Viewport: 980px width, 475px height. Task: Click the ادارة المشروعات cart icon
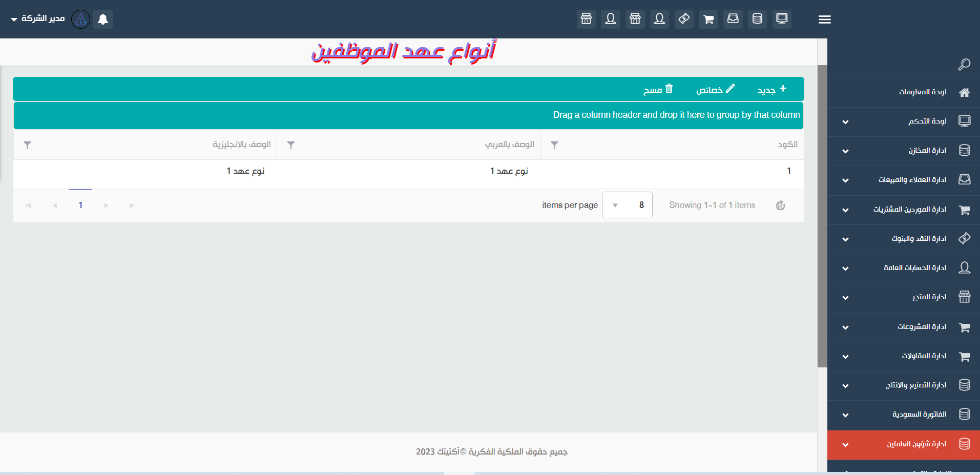(965, 327)
